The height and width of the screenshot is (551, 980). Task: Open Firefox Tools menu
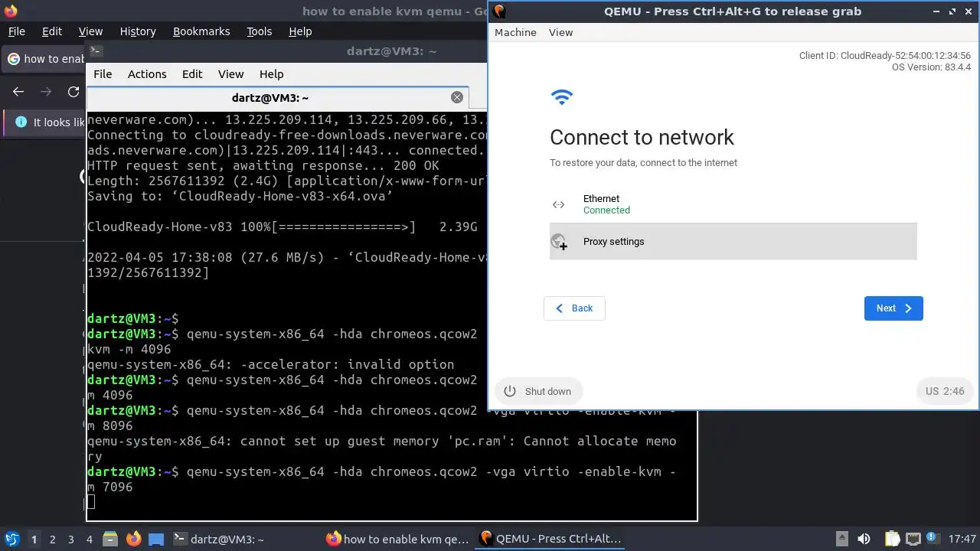[x=259, y=31]
